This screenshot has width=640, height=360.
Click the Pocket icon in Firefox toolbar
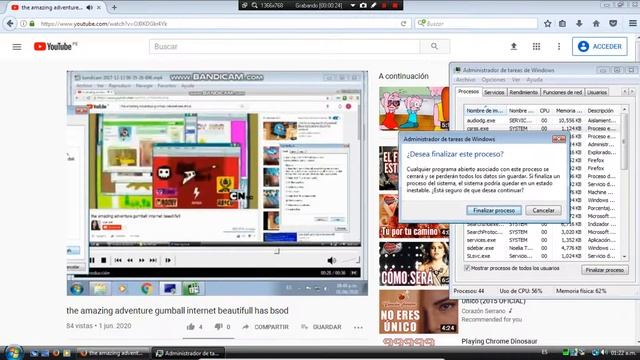(613, 24)
